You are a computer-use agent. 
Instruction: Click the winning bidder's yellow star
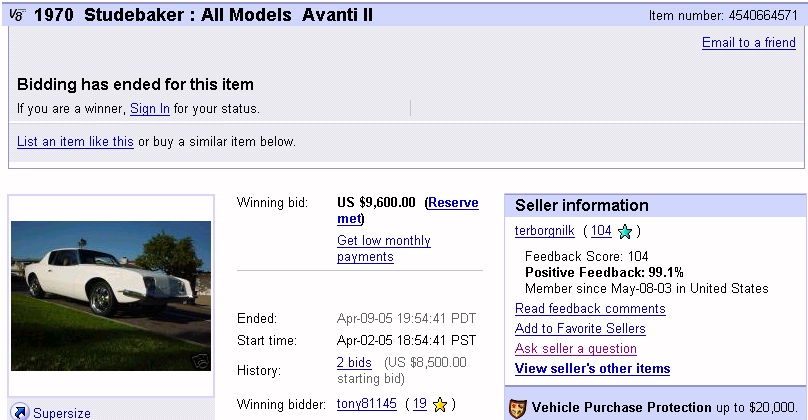439,404
